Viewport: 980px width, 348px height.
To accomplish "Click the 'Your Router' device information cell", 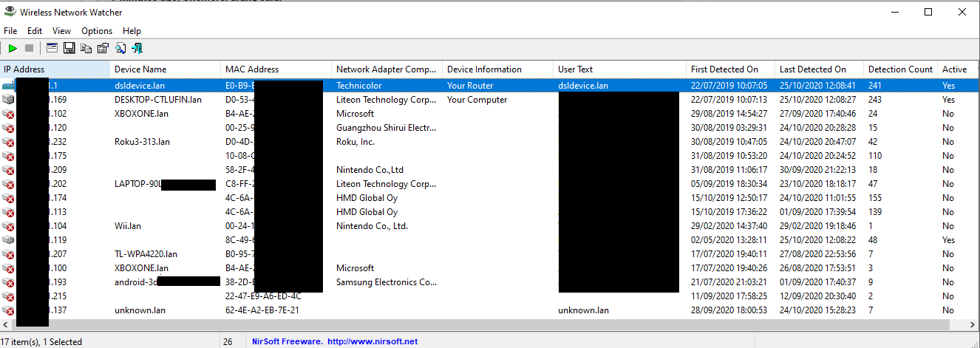I will click(470, 86).
